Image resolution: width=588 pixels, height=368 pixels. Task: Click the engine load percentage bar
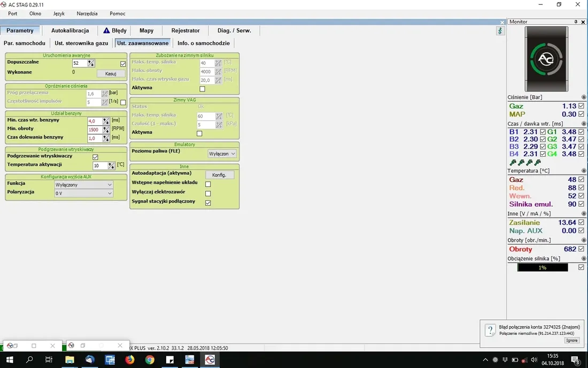(543, 267)
